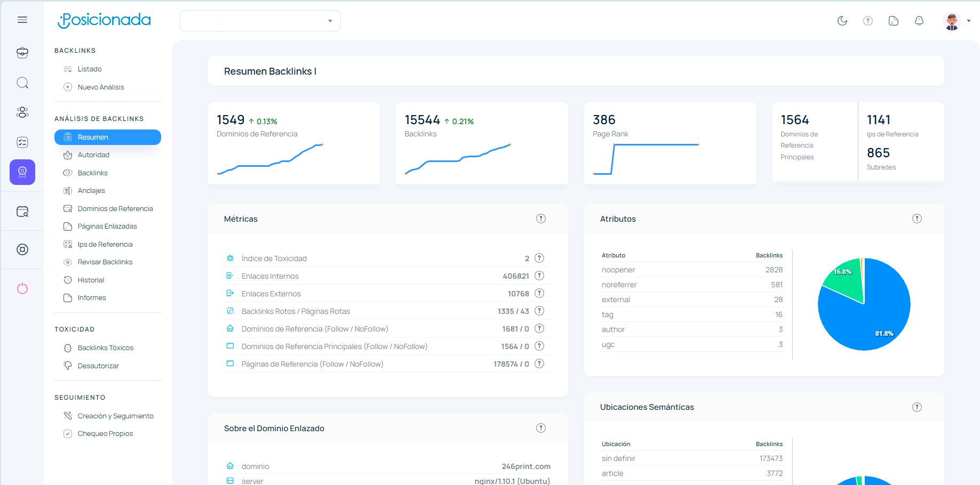The height and width of the screenshot is (485, 980).
Task: Click the 'ugc' attribute row
Action: (x=692, y=344)
